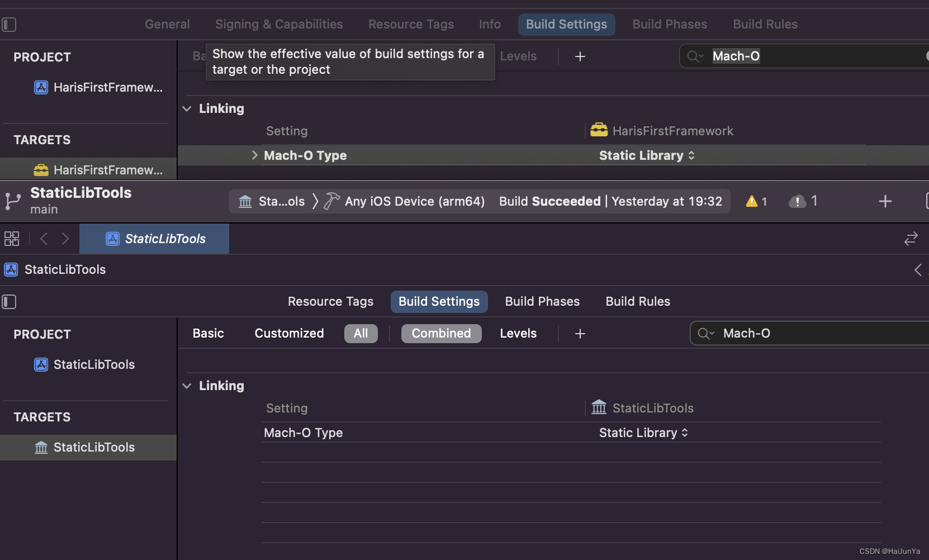
Task: Click the HarisFirstFramework column header
Action: (x=662, y=131)
